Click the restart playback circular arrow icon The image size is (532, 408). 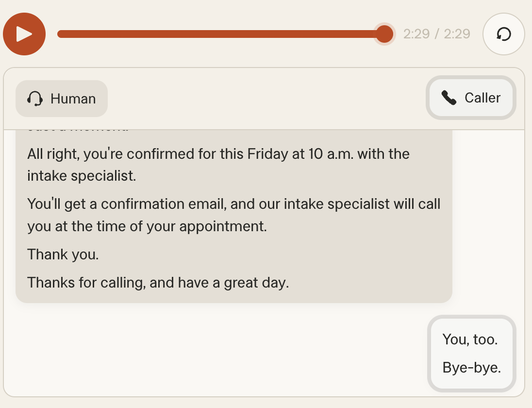[x=504, y=34]
